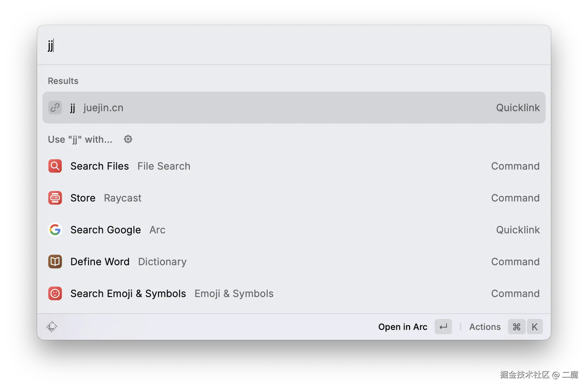The image size is (588, 389).
Task: Click the Command label on the Store row
Action: [x=515, y=198]
